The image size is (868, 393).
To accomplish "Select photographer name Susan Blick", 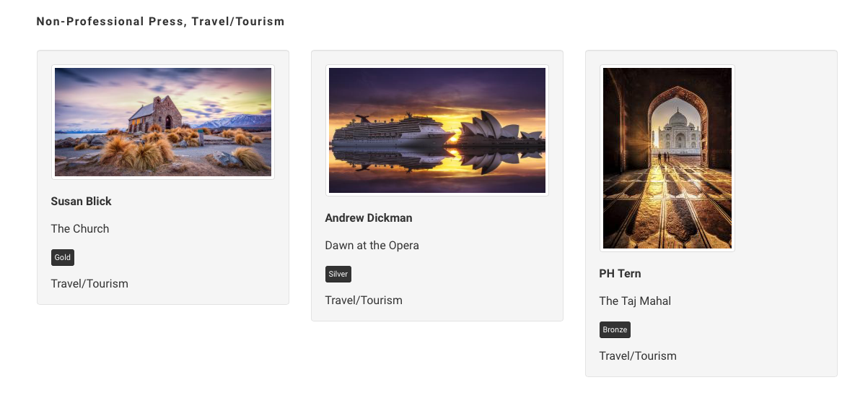I will pyautogui.click(x=81, y=201).
